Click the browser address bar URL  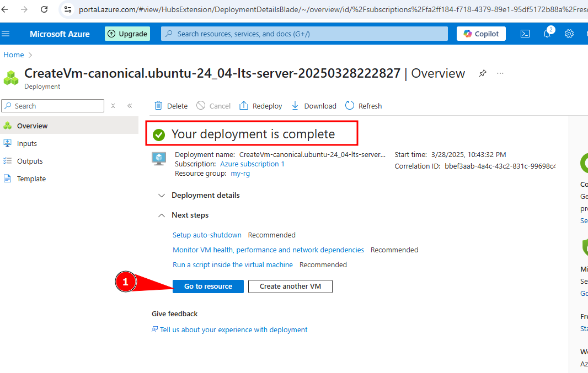333,9
